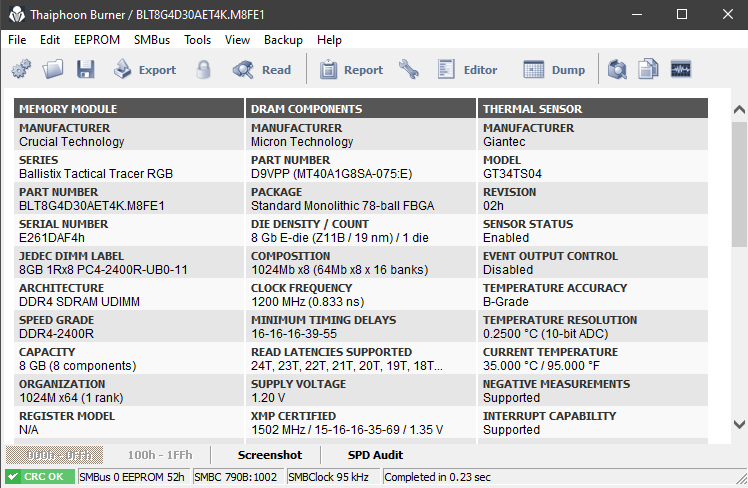Image resolution: width=748 pixels, height=488 pixels.
Task: Click the Export toolbar button
Action: pos(145,70)
